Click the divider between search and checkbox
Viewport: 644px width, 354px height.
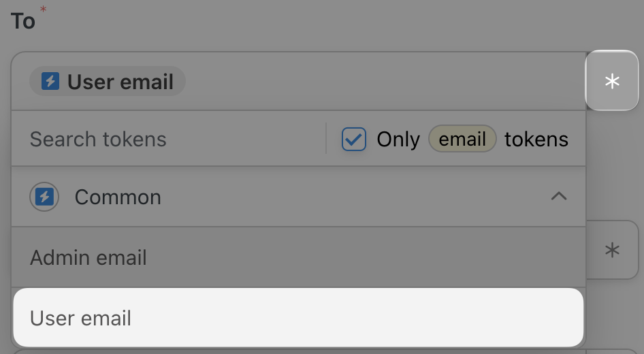coord(326,138)
